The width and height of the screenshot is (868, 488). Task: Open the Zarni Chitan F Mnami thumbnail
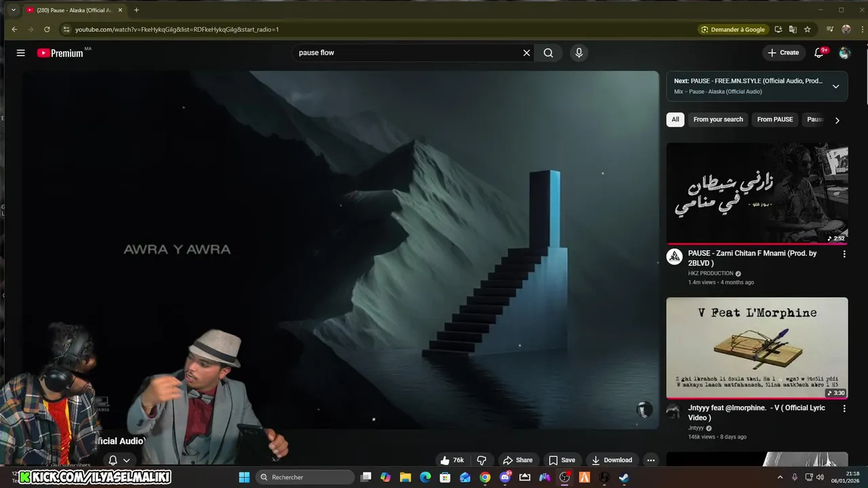coord(757,193)
